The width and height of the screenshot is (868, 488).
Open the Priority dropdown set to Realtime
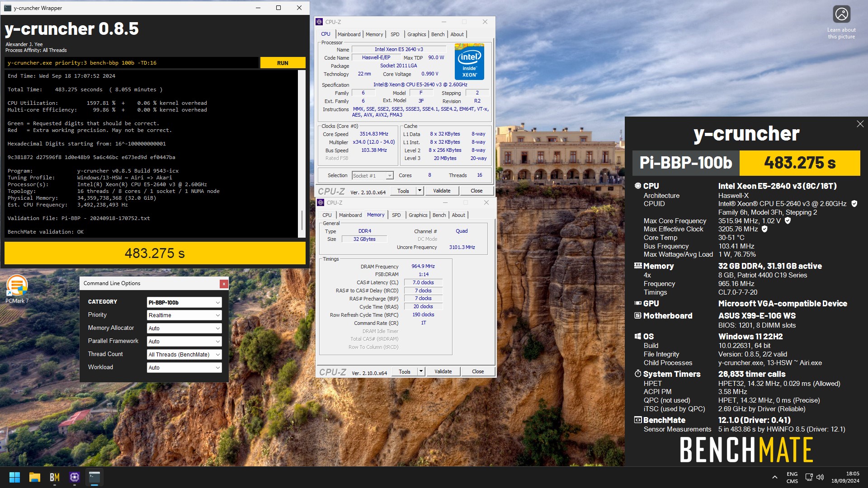tap(184, 315)
